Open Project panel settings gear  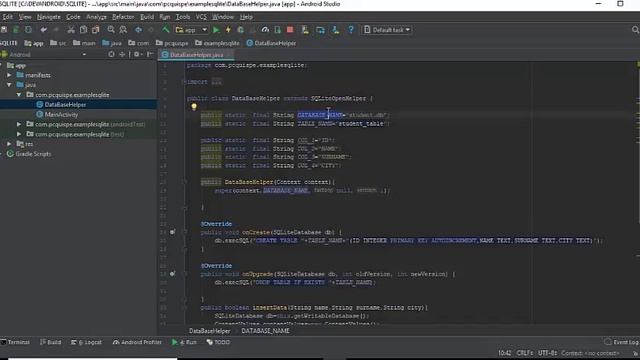[x=137, y=54]
